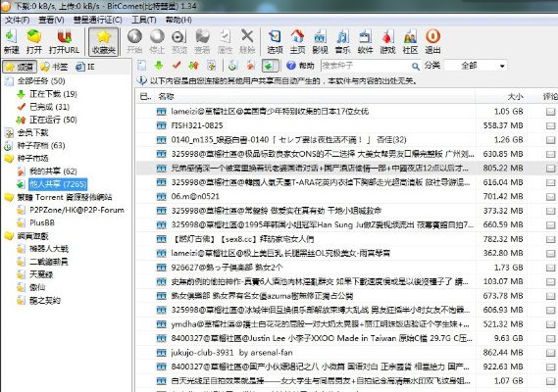Click into the 搜索种子 search field
The image size is (558, 392).
pyautogui.click(x=365, y=66)
